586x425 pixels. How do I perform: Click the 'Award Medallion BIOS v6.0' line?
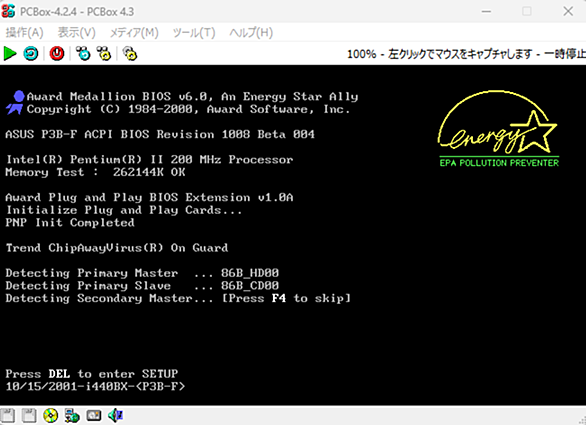point(192,97)
